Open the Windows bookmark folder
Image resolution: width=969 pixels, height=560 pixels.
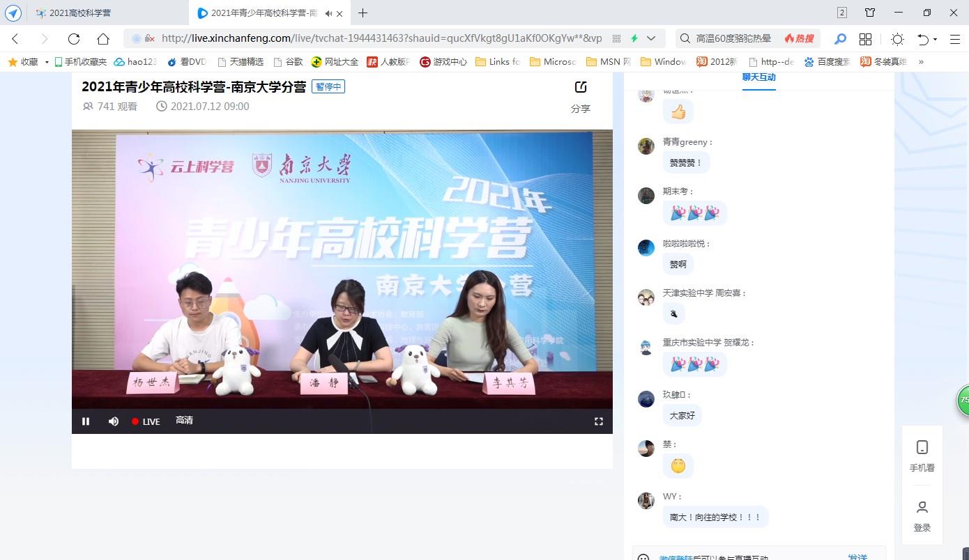pyautogui.click(x=663, y=61)
